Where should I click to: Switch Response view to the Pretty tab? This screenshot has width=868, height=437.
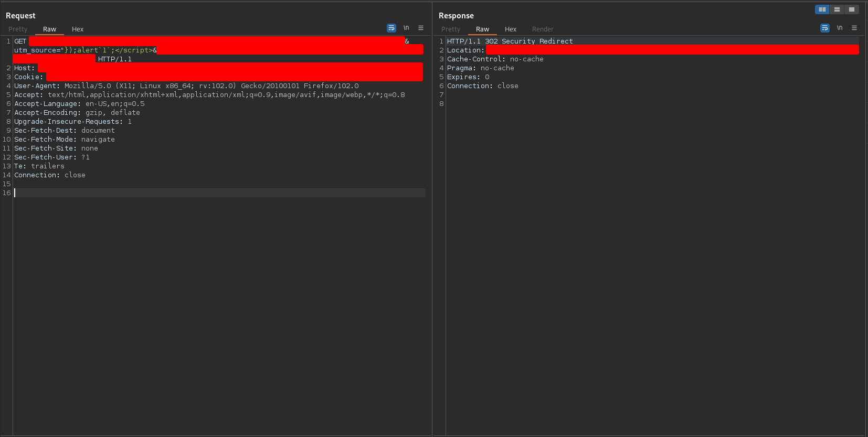pos(451,29)
